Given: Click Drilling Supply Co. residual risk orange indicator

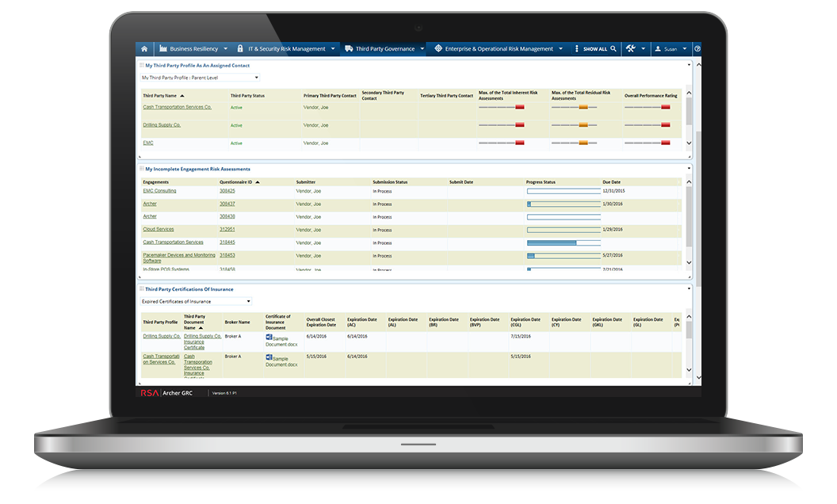Looking at the screenshot, I should 583,125.
